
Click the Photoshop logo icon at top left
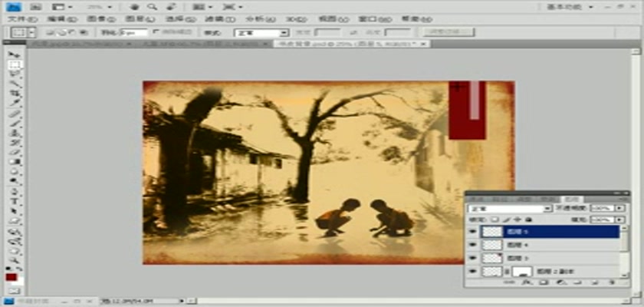coord(13,6)
